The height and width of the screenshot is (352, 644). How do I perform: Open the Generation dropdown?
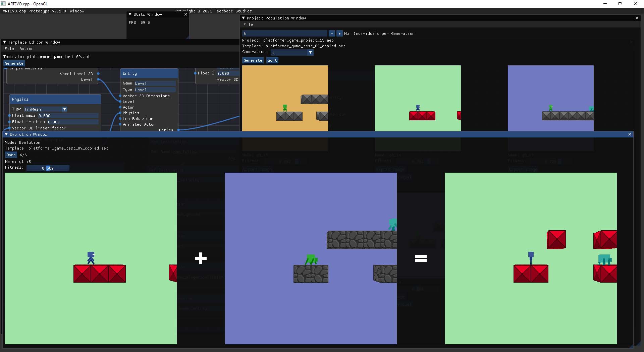coord(310,53)
